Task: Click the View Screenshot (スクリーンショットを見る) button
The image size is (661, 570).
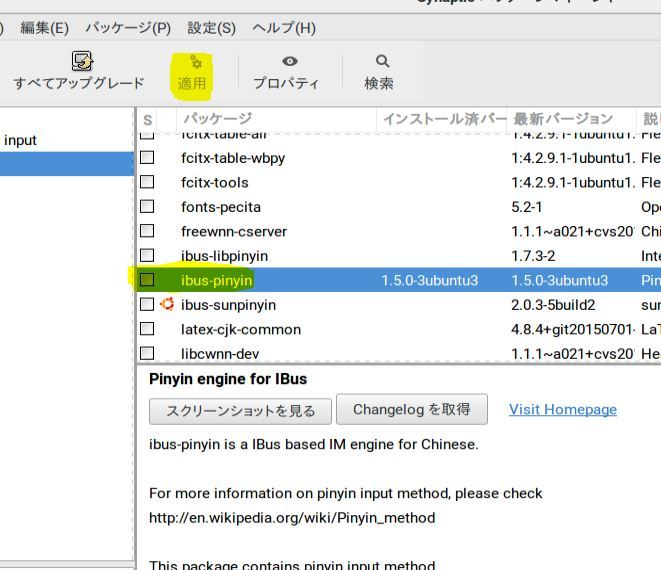Action: [x=240, y=411]
